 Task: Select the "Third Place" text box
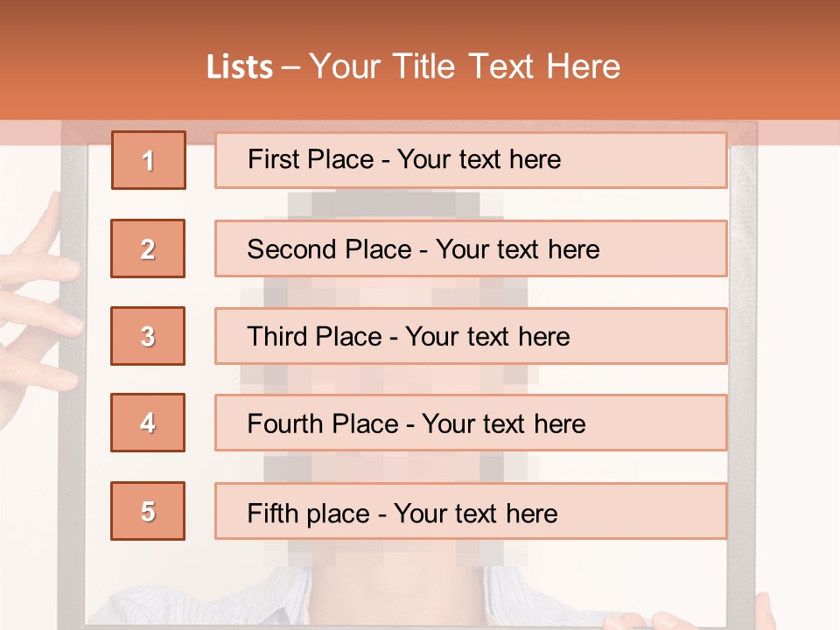pos(471,336)
